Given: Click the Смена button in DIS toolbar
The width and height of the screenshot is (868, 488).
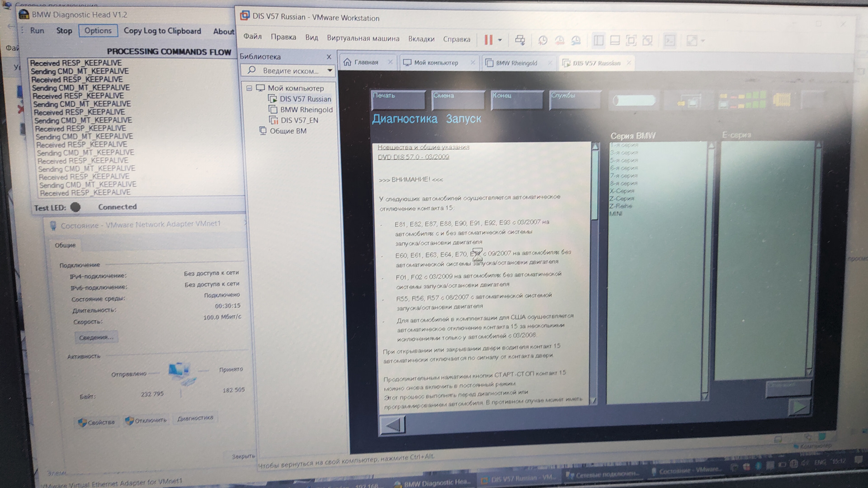Looking at the screenshot, I should (458, 97).
